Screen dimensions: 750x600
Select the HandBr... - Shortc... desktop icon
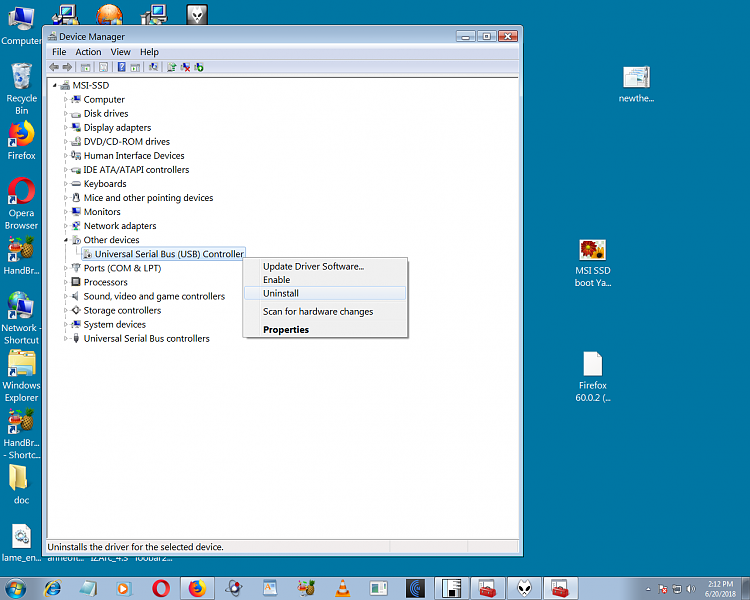pyautogui.click(x=21, y=433)
